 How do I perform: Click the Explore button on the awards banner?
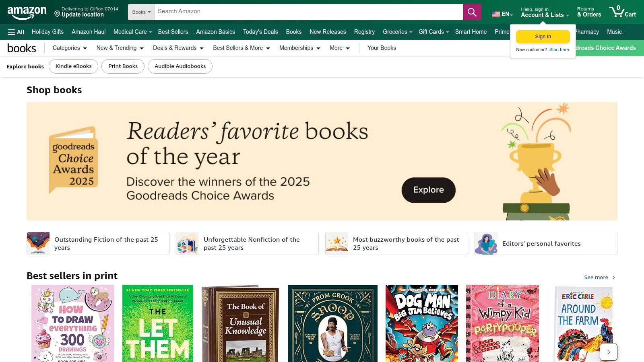(x=428, y=190)
